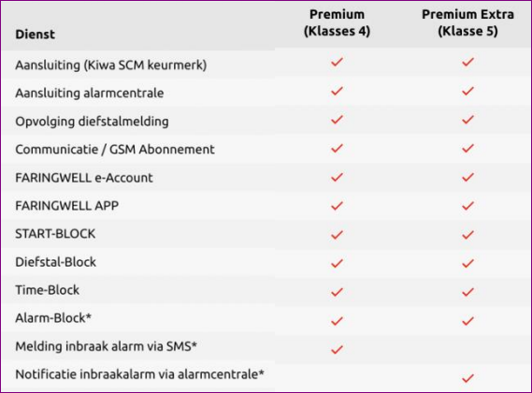
Task: Click the Premium checkmark for START-BLOCK
Action: 337,235
